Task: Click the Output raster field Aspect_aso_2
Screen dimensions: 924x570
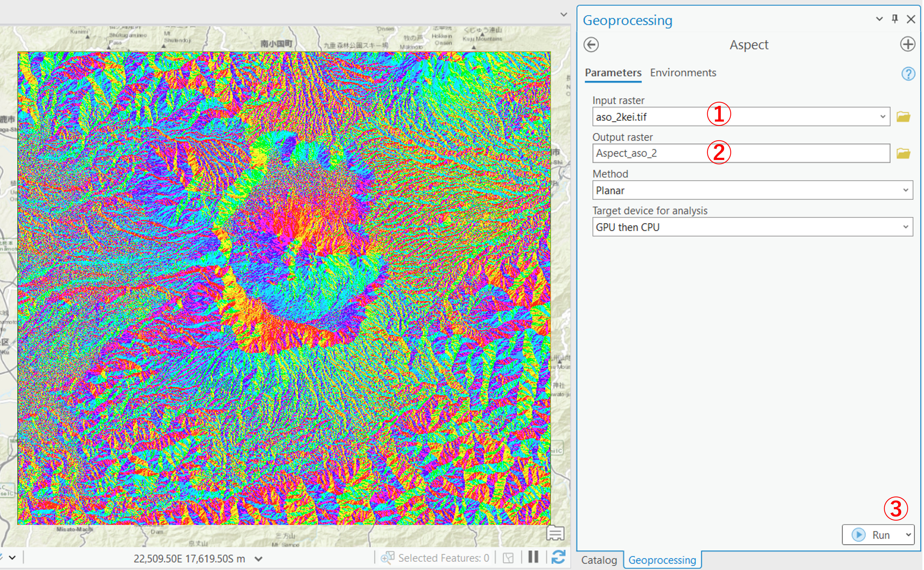Action: tap(741, 153)
